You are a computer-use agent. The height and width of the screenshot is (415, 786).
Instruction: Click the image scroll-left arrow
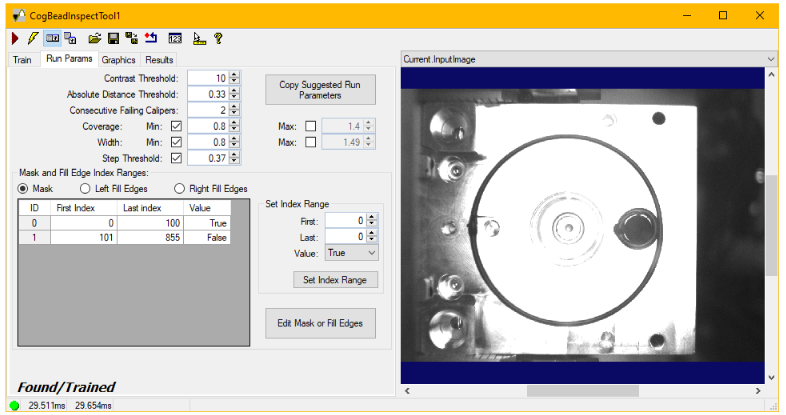[x=407, y=391]
